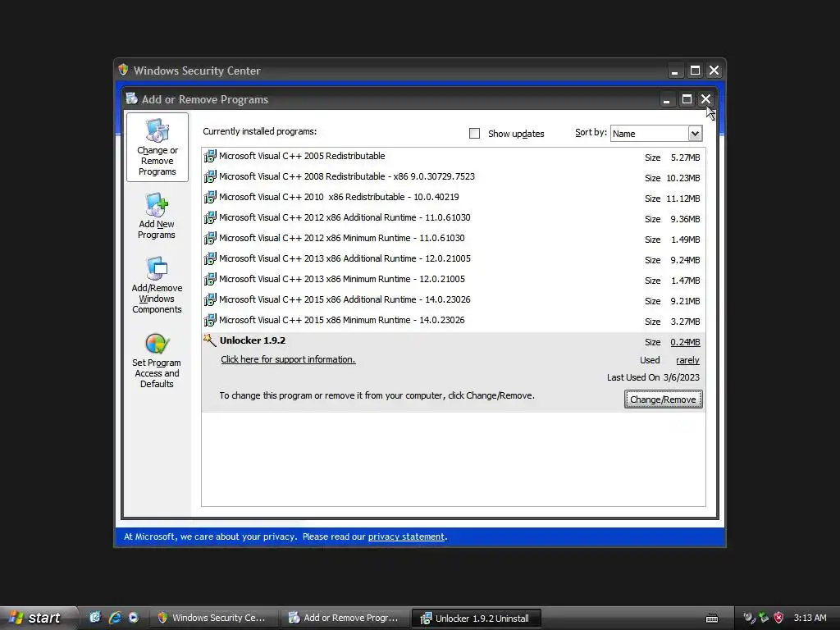Select 2012 x86 Minimum Runtime 11.0.61030
Viewport: 840px width, 630px height.
pos(453,239)
